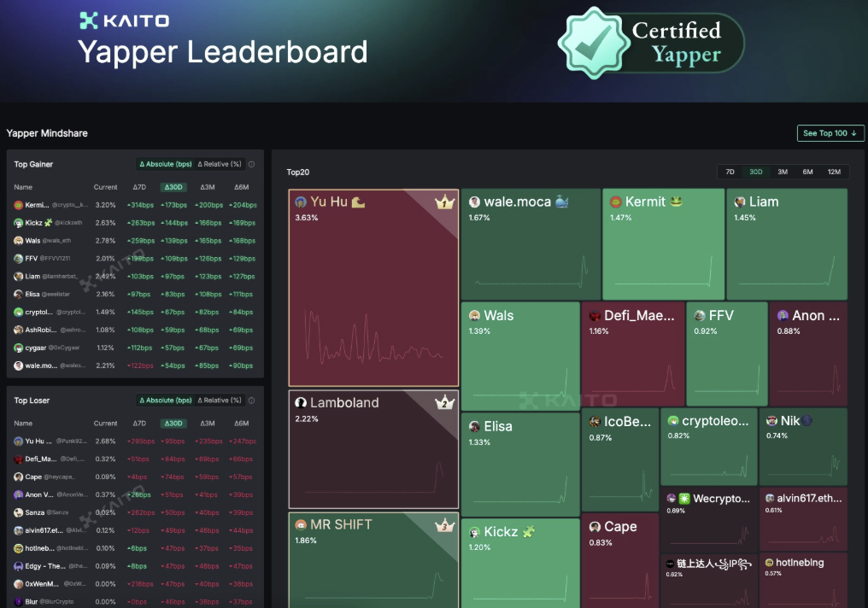The image size is (868, 608).
Task: Click the hotlneb row name in Top Loser
Action: pos(40,548)
